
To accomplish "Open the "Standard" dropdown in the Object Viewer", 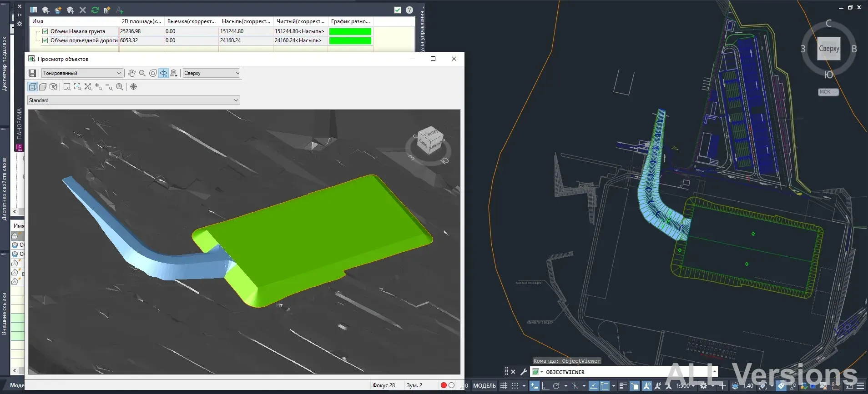I will [x=134, y=100].
